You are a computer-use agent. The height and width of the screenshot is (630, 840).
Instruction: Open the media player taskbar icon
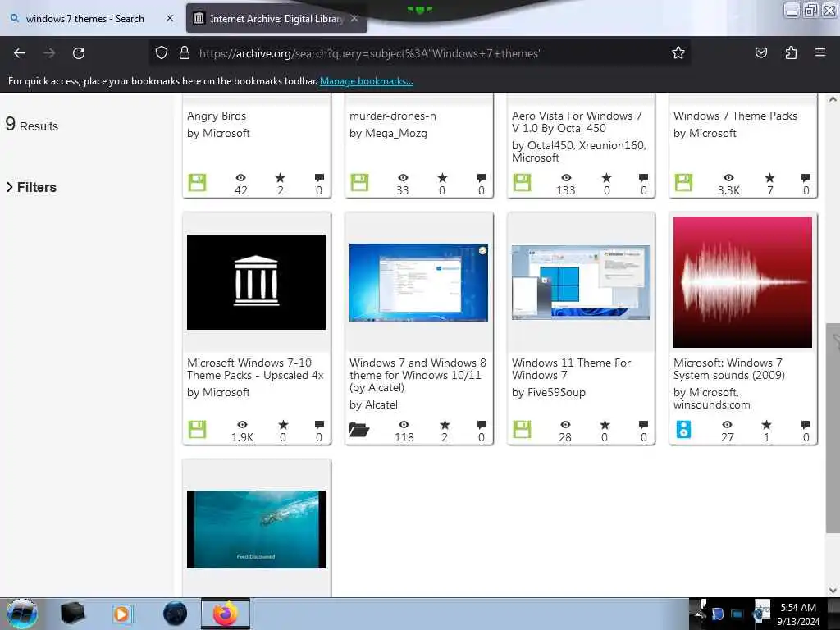122,614
